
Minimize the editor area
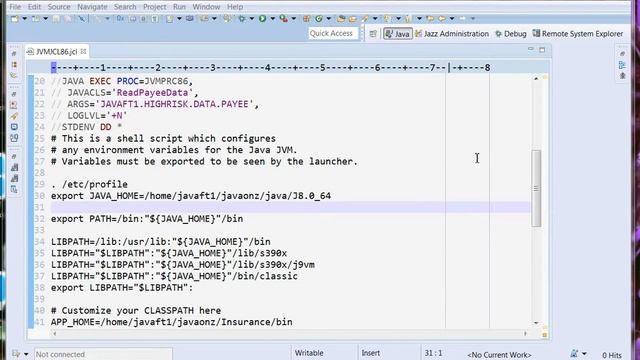click(x=531, y=49)
